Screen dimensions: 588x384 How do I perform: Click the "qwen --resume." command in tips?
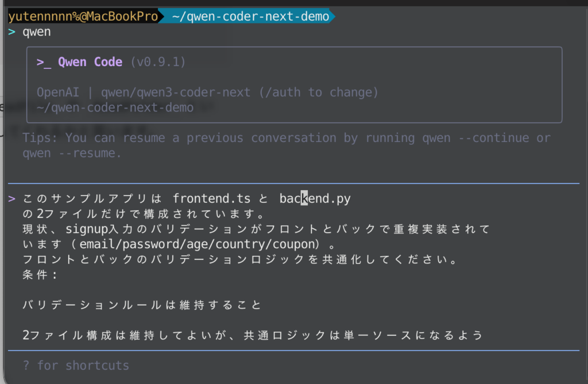click(x=72, y=153)
